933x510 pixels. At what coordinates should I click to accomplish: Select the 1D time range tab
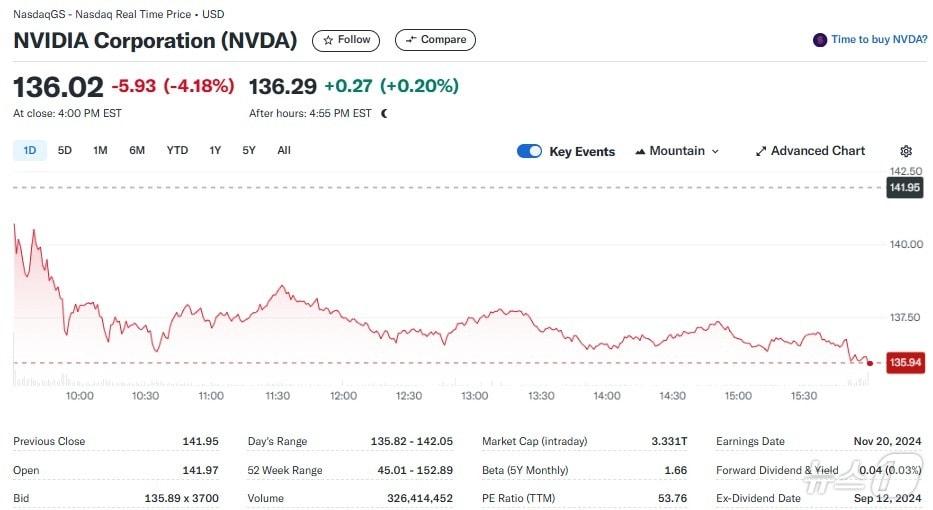[x=29, y=151]
